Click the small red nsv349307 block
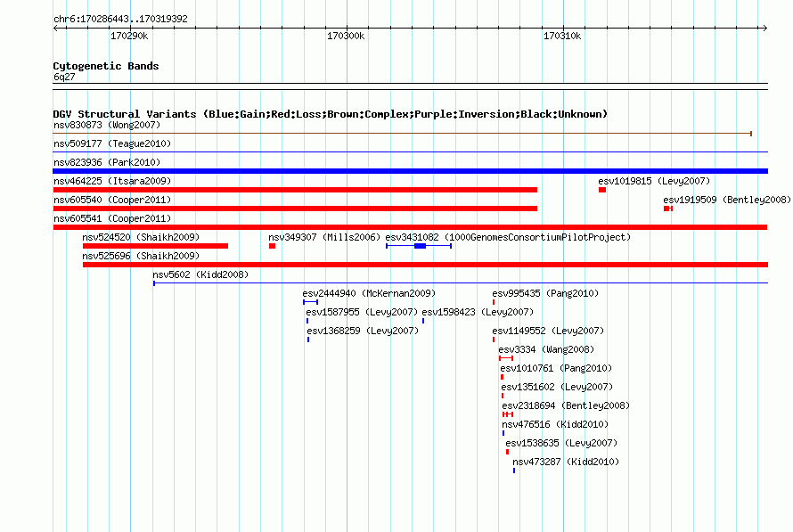793x532 pixels. click(x=272, y=246)
